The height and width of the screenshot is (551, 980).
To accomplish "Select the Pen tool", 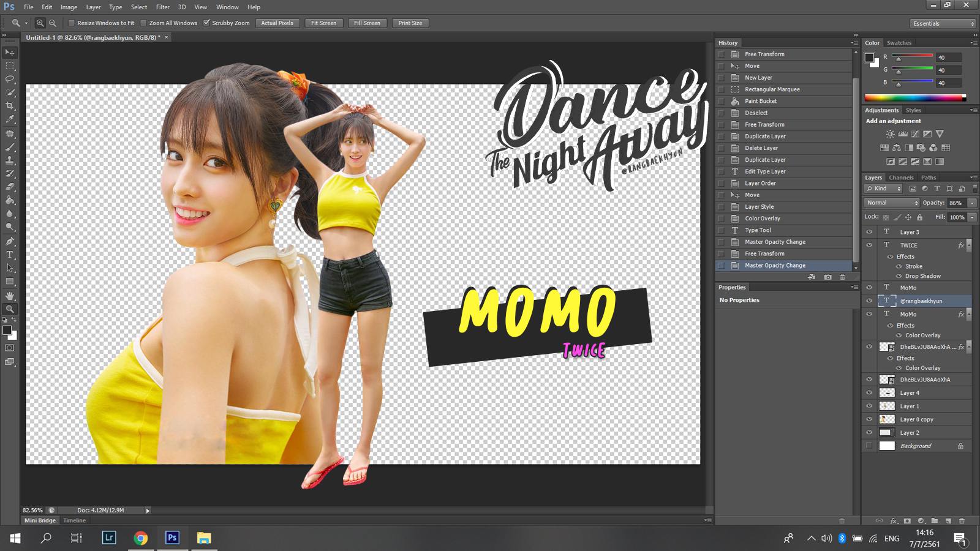I will point(10,241).
